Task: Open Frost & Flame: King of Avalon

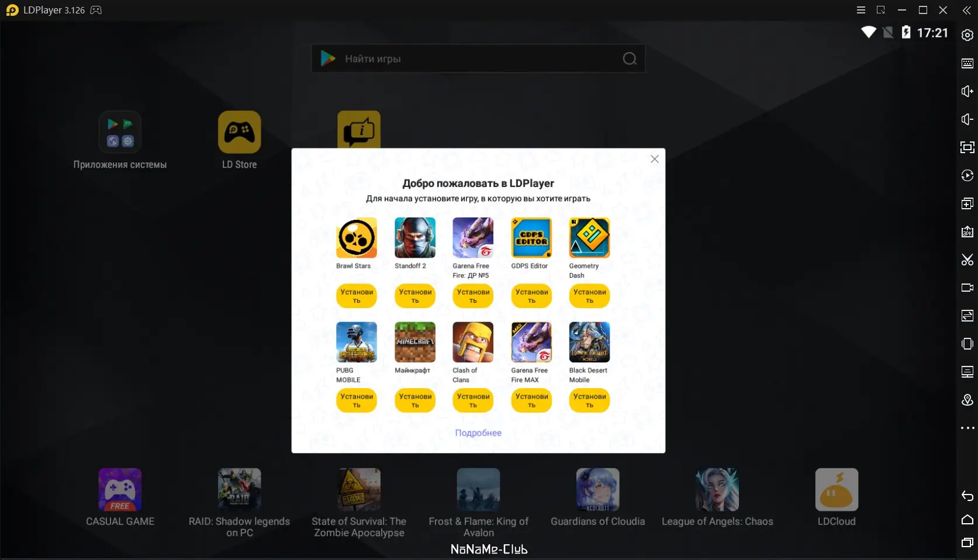Action: [478, 490]
